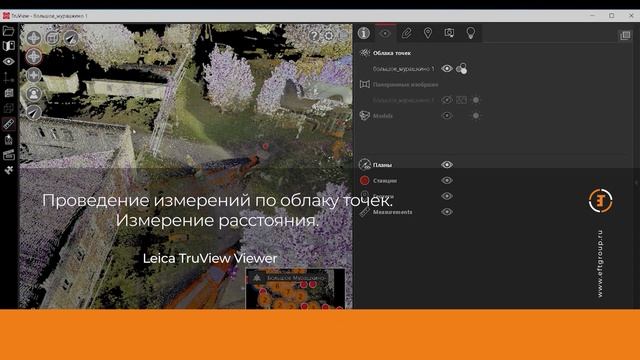
Task: Switch to the person walk-mode button
Action: click(x=33, y=94)
